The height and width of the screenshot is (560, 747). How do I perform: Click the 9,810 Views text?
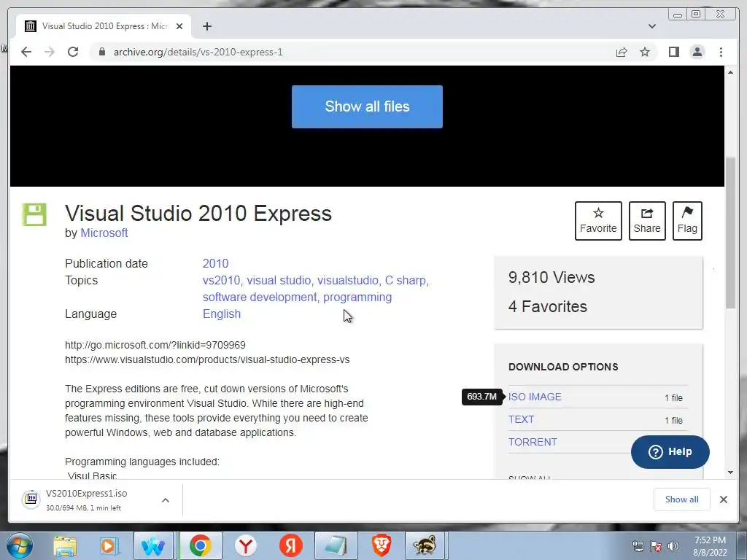click(x=551, y=277)
